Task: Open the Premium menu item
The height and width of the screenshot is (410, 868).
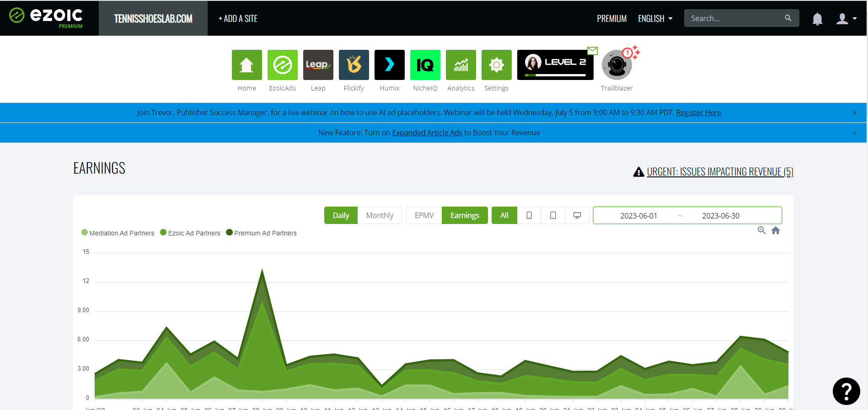Action: (x=611, y=19)
